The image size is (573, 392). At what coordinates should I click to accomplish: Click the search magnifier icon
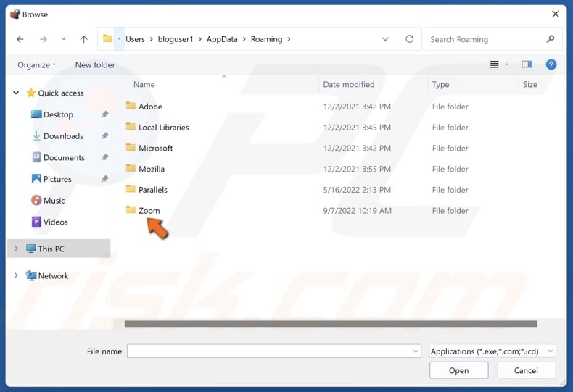tap(551, 38)
